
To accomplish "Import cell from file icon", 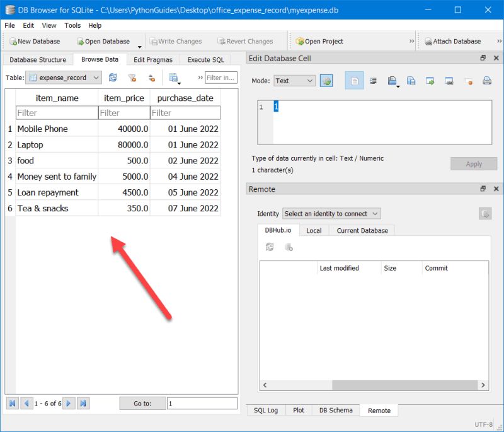I will point(430,81).
